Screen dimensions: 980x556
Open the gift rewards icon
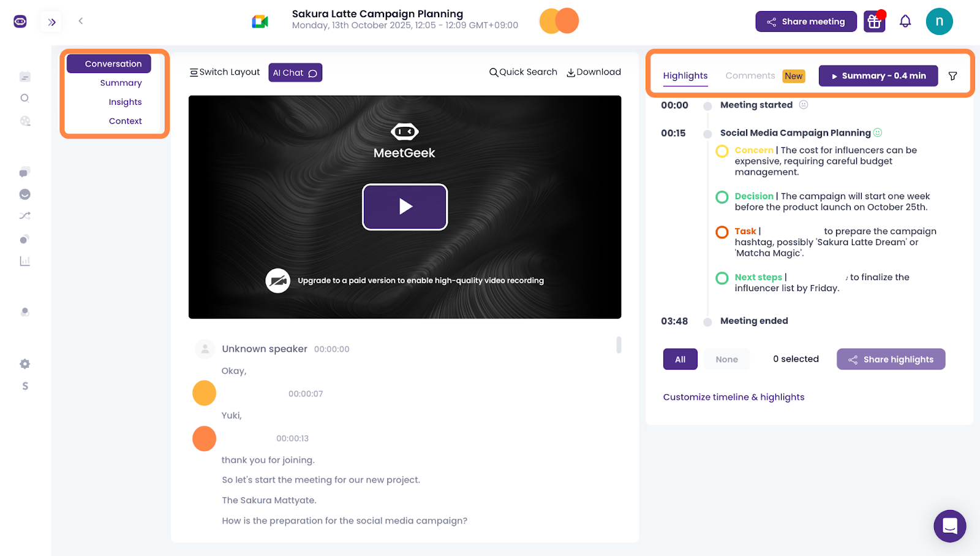coord(874,21)
